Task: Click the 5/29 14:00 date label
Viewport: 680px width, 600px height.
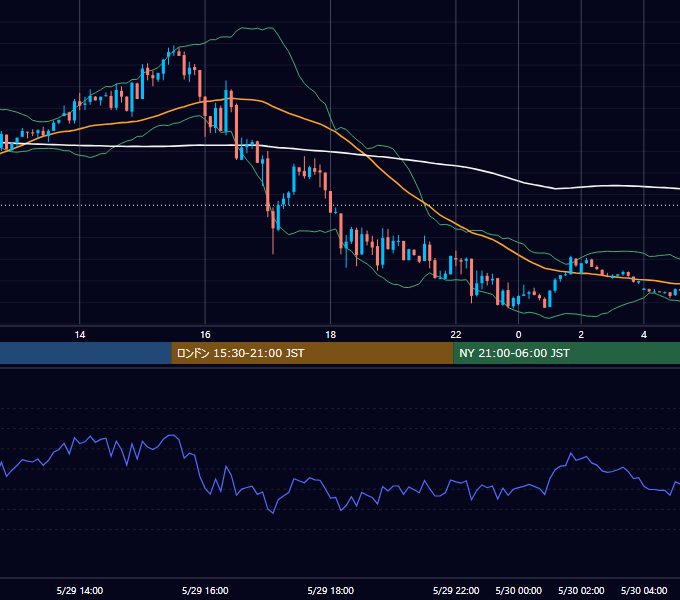Action: pyautogui.click(x=80, y=590)
